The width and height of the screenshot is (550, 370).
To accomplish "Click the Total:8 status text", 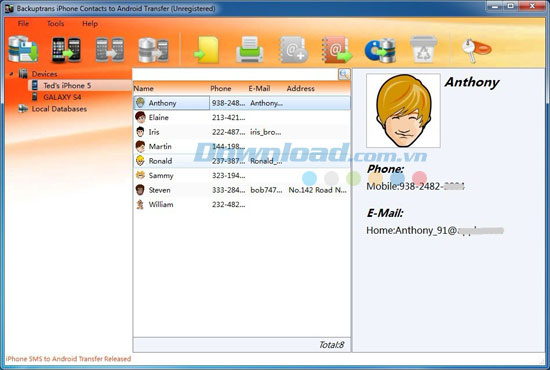I will (331, 345).
